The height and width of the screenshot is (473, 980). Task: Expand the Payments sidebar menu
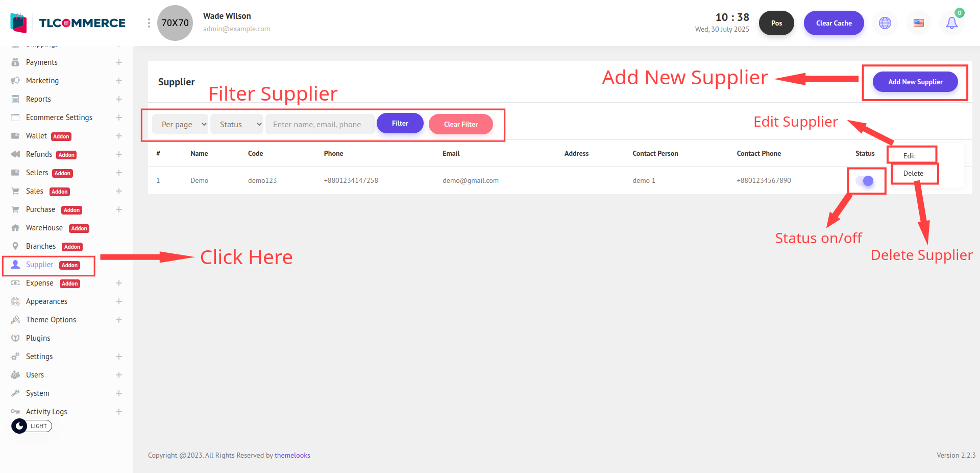[x=118, y=62]
